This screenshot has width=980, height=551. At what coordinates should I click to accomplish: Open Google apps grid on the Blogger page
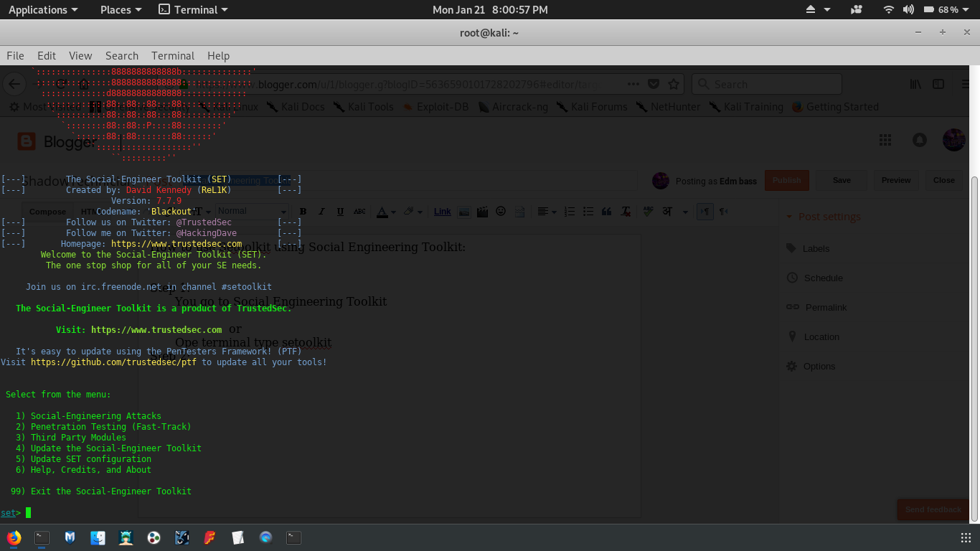pyautogui.click(x=885, y=140)
